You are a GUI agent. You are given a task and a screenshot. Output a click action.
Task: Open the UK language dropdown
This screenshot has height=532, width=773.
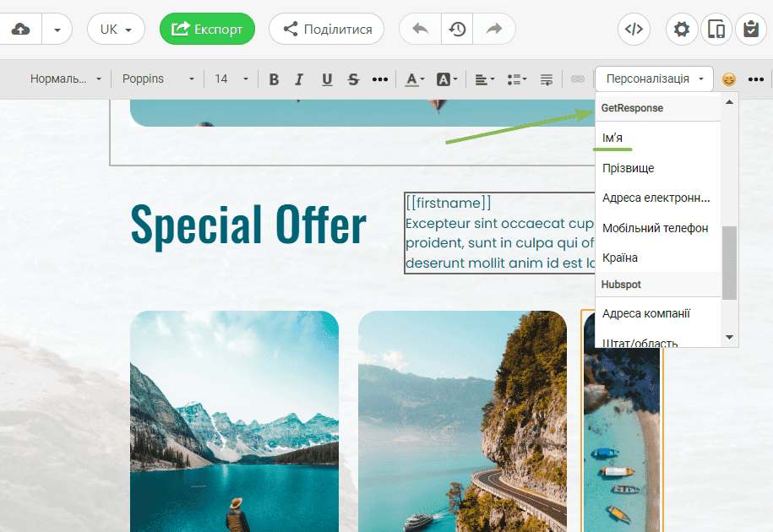116,30
